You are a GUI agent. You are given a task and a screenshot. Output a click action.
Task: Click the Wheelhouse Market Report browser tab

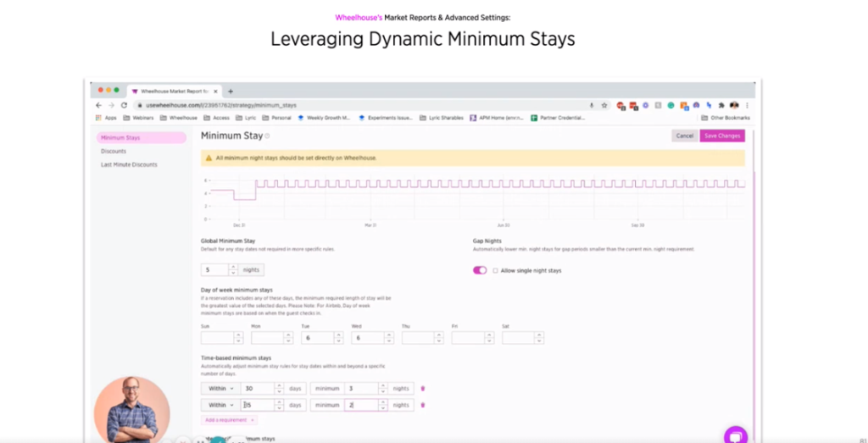pyautogui.click(x=175, y=91)
